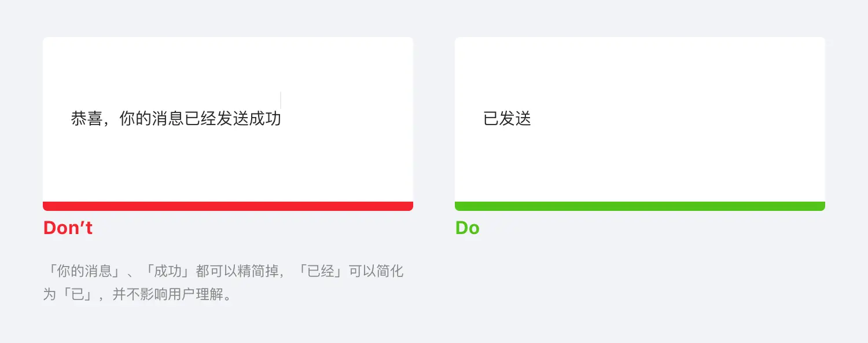Click the quoted "「成功」" in the description
The height and width of the screenshot is (343, 868).
(168, 271)
